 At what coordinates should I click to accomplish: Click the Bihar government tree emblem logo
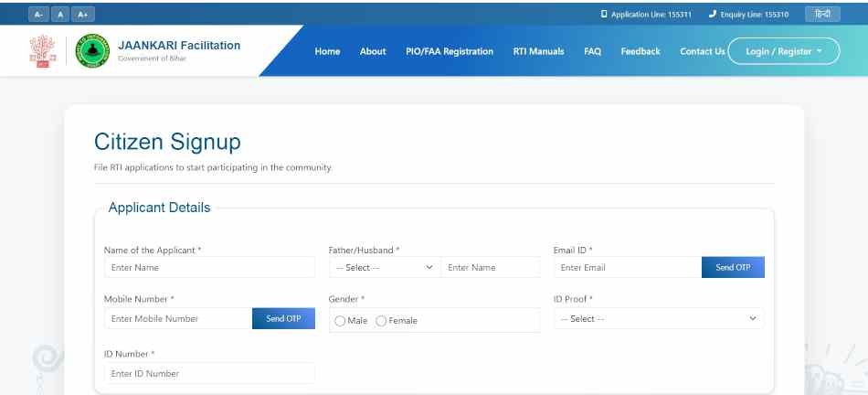click(x=43, y=51)
